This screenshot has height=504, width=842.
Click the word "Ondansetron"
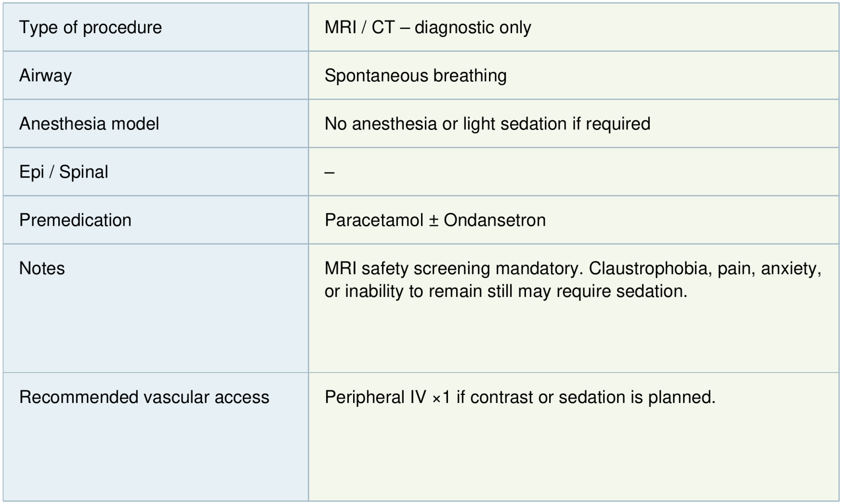click(x=495, y=220)
